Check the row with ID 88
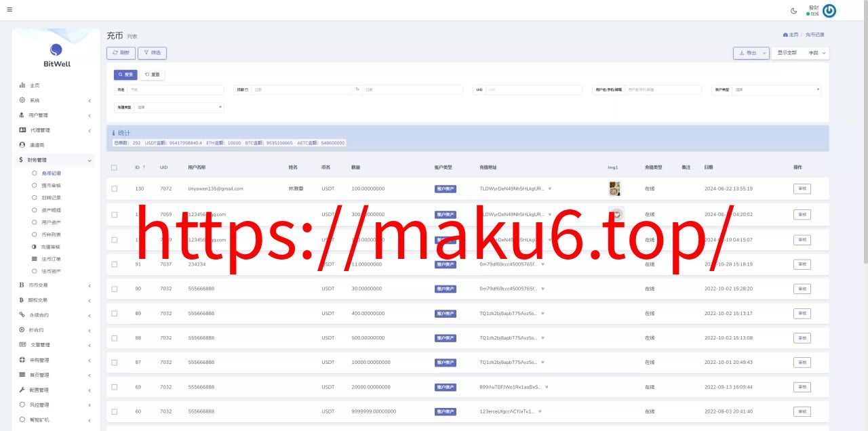 [x=115, y=338]
